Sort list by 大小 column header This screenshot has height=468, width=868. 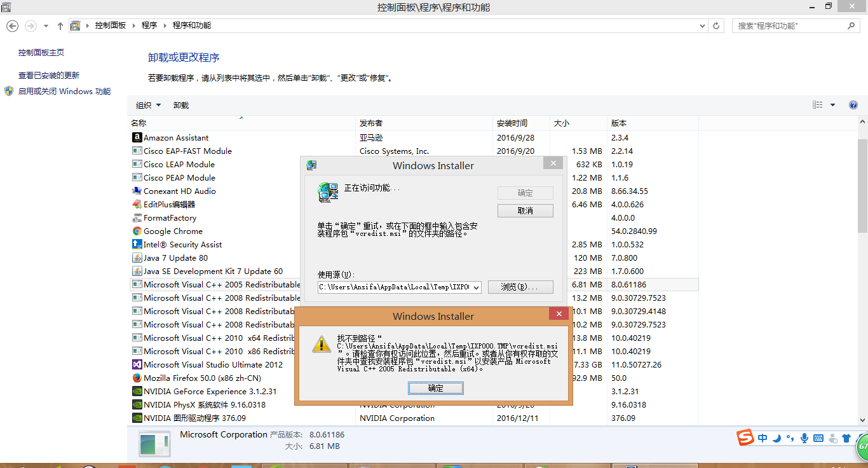click(578, 123)
